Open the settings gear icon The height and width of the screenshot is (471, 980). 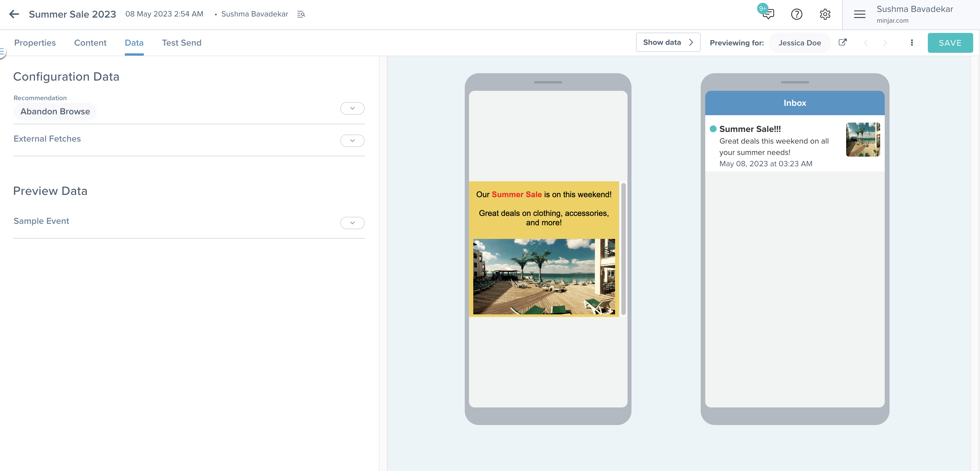[x=824, y=14]
